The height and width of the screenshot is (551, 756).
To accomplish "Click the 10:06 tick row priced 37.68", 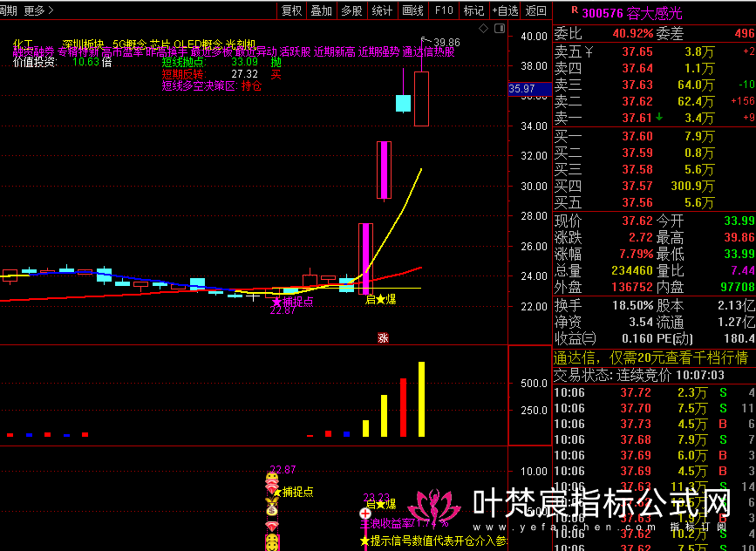I will [x=654, y=439].
